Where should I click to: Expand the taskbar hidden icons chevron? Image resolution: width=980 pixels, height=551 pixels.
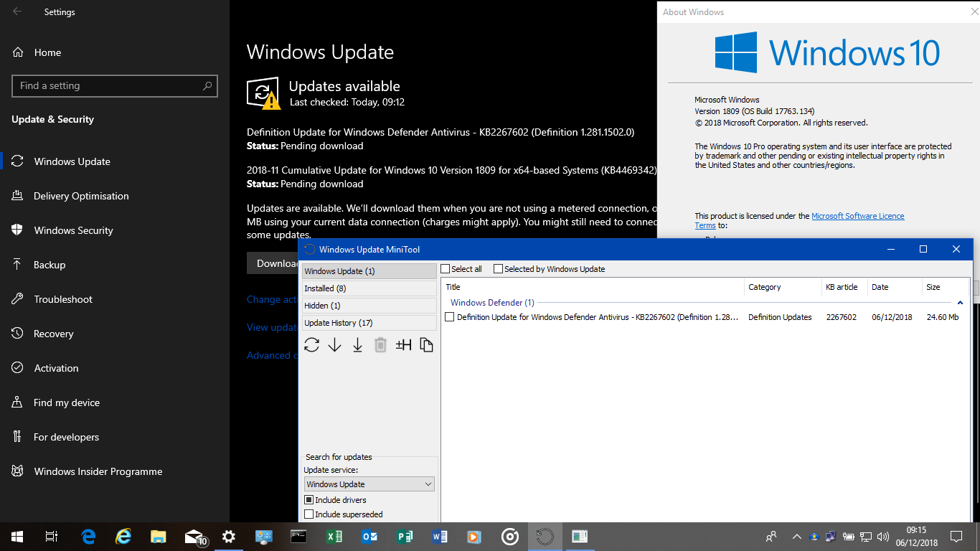point(796,536)
